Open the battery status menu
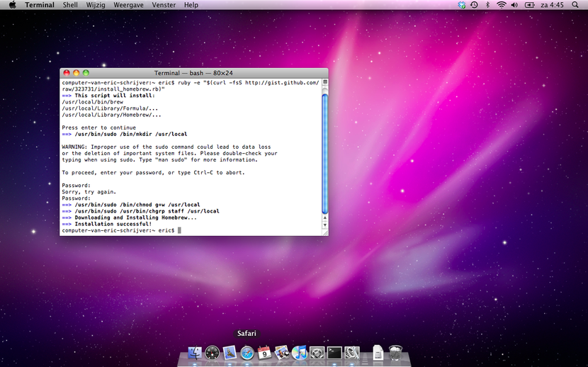The image size is (588, 367). [x=529, y=5]
